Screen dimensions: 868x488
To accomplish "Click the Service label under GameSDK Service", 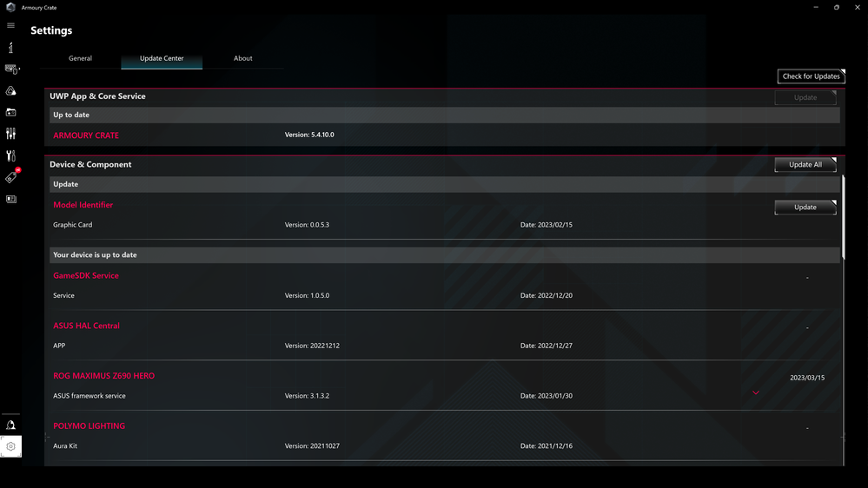I will click(x=63, y=295).
